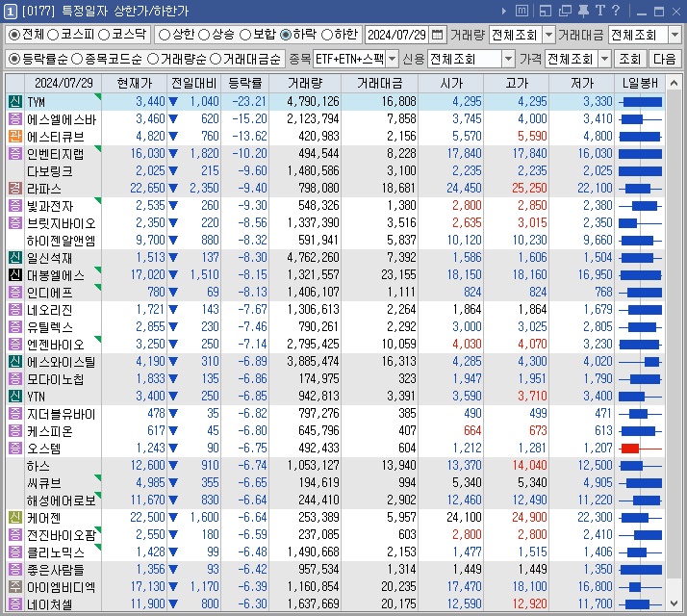This screenshot has width=687, height=616.
Task: Select the 상승 radio button
Action: click(204, 35)
